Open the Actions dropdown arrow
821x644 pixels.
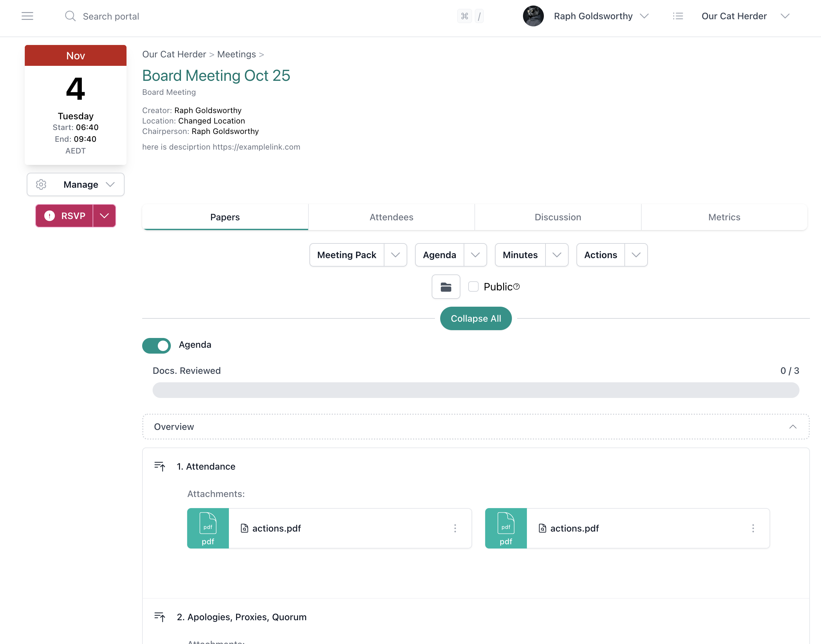[x=636, y=255]
